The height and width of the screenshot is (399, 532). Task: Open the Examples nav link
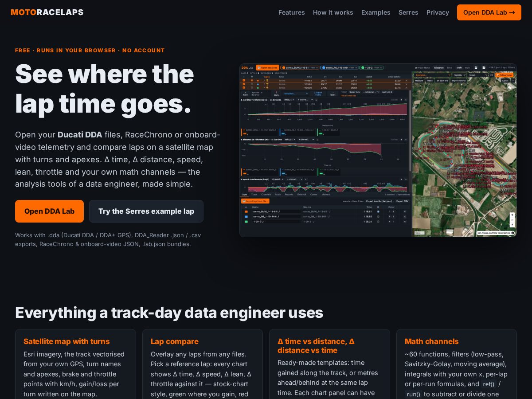tap(376, 12)
